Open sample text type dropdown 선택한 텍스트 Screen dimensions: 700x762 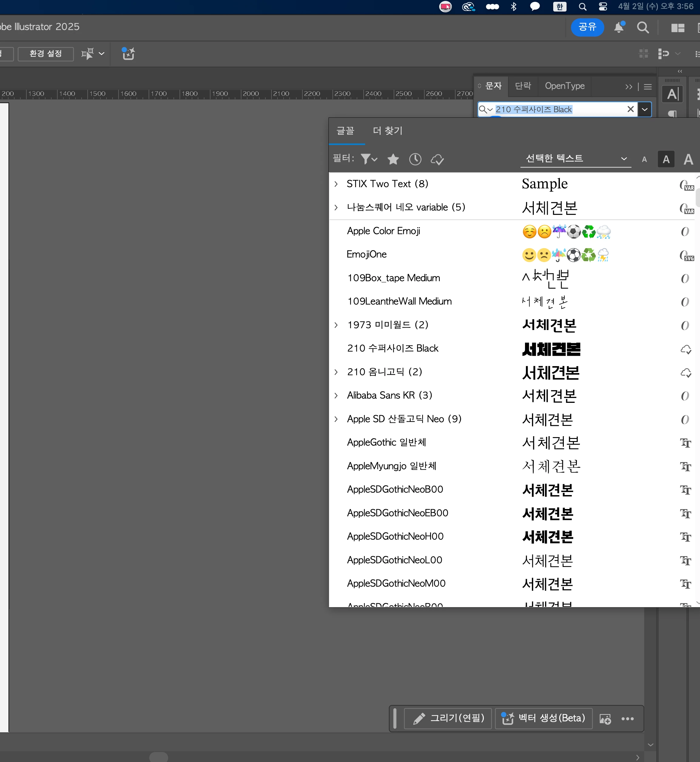click(575, 158)
